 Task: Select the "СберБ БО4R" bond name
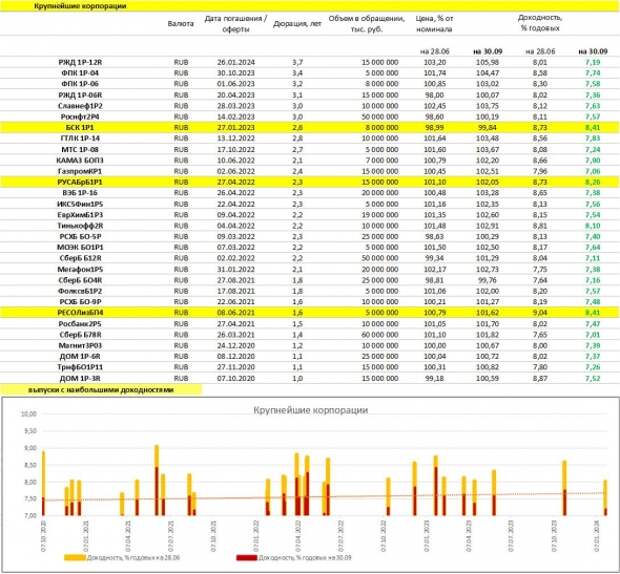click(80, 280)
